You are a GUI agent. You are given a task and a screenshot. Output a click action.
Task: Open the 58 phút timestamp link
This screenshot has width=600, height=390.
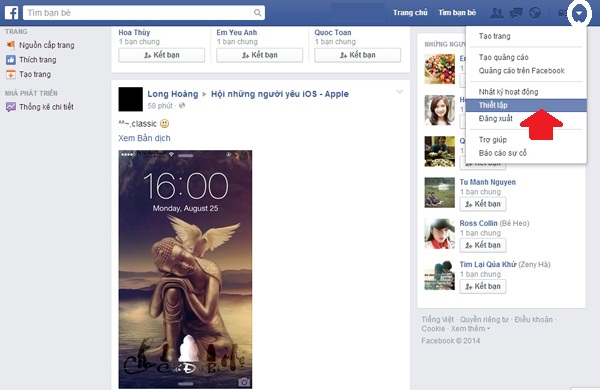point(160,106)
